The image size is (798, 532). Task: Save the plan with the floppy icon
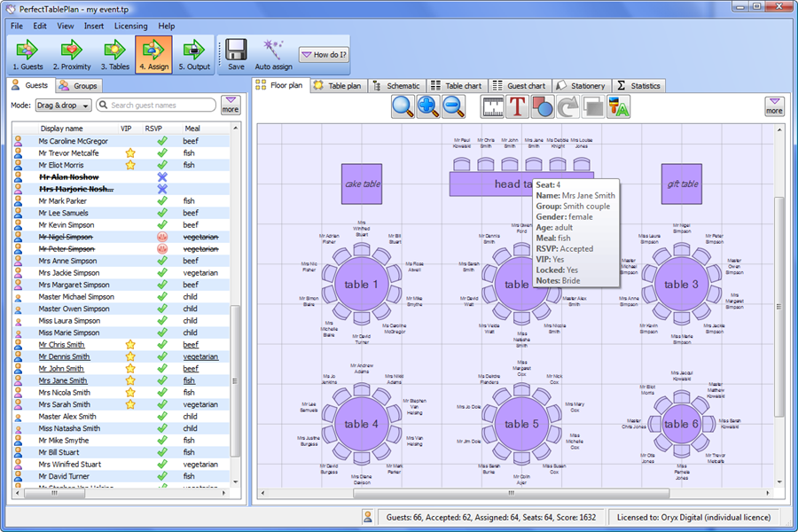[236, 54]
